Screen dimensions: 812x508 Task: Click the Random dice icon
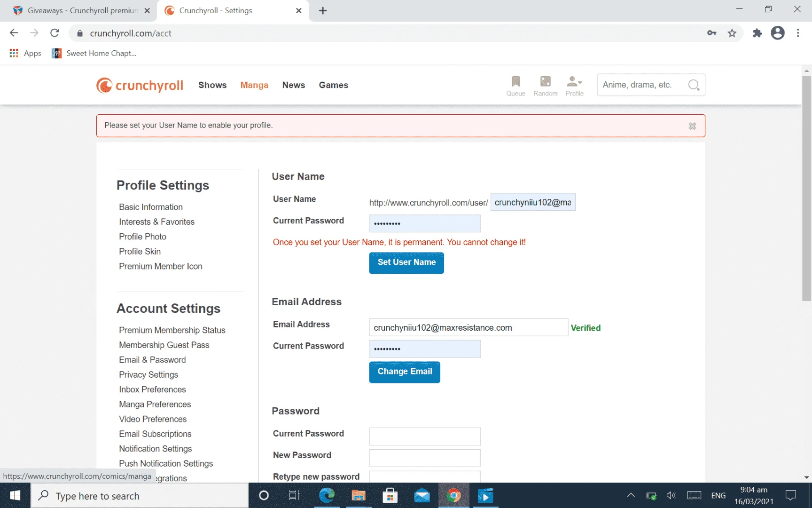click(545, 86)
